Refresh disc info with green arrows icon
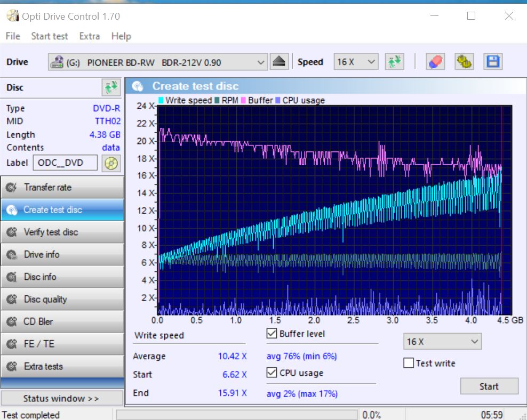 pos(110,87)
